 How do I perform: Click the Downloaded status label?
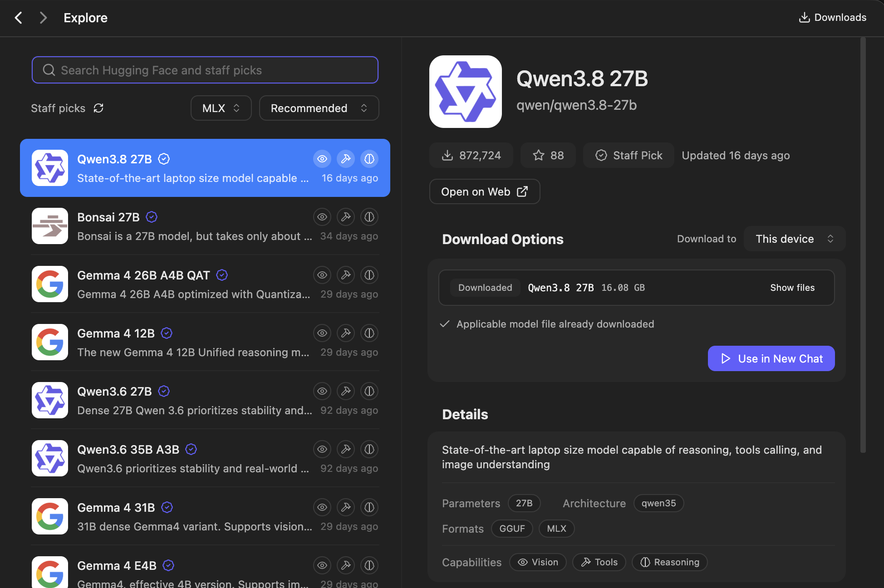485,288
